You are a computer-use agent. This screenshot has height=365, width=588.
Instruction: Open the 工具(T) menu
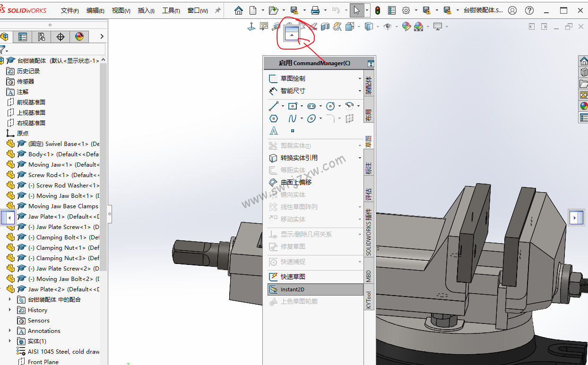(171, 10)
